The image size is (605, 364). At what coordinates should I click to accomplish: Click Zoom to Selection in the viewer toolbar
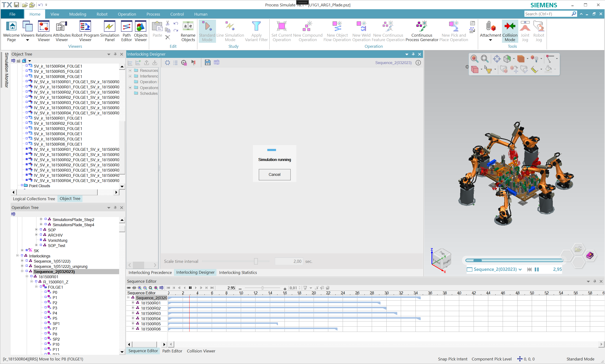point(474,59)
